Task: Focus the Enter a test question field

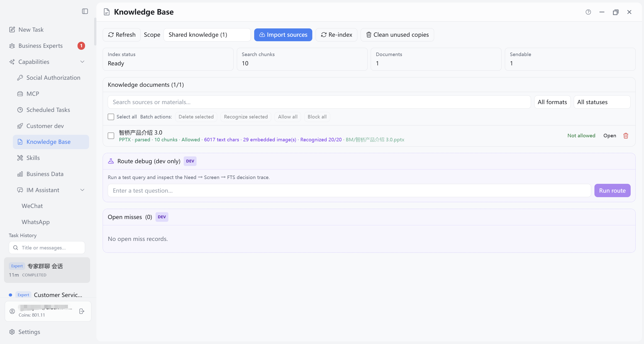Action: click(x=349, y=191)
